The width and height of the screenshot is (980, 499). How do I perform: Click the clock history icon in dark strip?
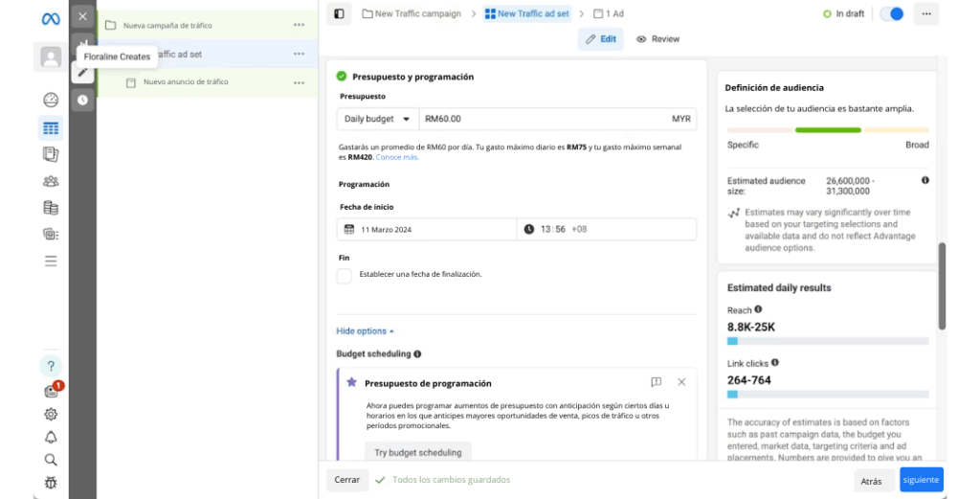tap(82, 100)
